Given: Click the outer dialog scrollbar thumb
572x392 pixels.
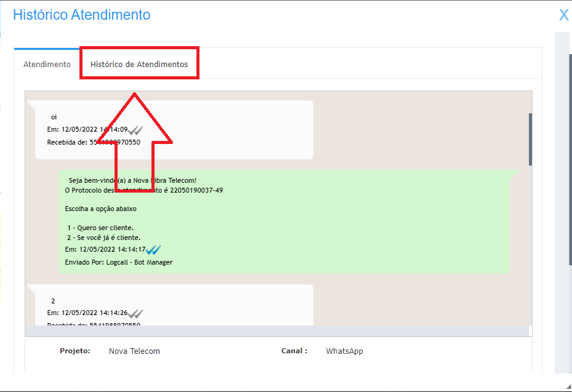Looking at the screenshot, I should click(x=570, y=160).
